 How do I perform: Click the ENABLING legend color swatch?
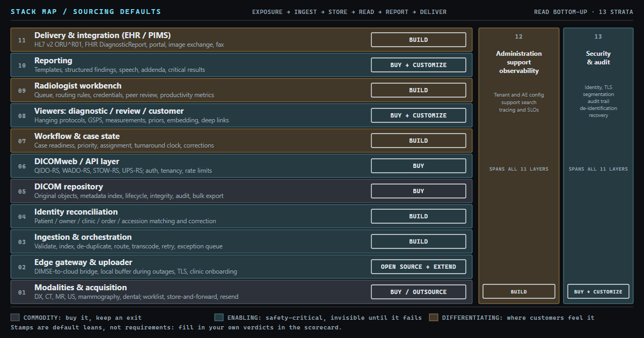click(x=219, y=318)
